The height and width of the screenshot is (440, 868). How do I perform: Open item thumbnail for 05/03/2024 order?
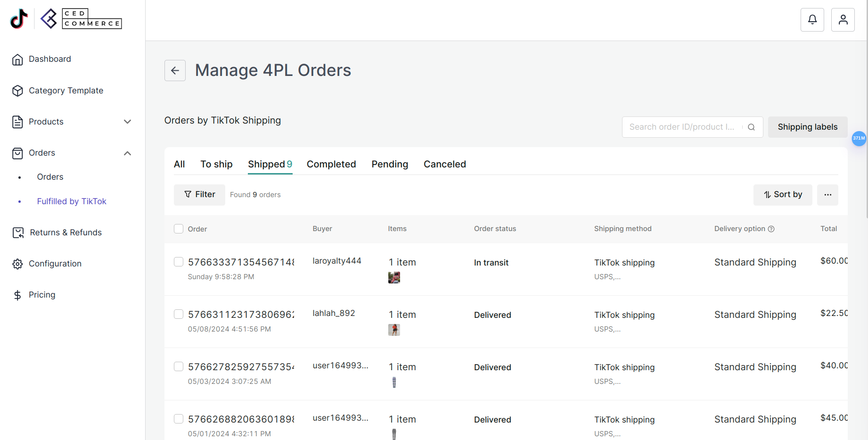pyautogui.click(x=394, y=382)
